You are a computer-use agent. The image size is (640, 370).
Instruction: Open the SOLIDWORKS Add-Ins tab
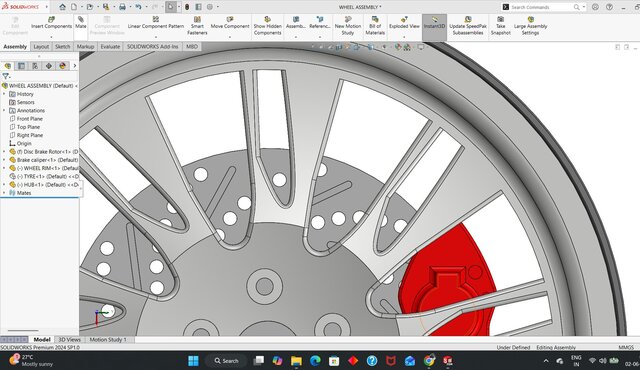tap(152, 47)
